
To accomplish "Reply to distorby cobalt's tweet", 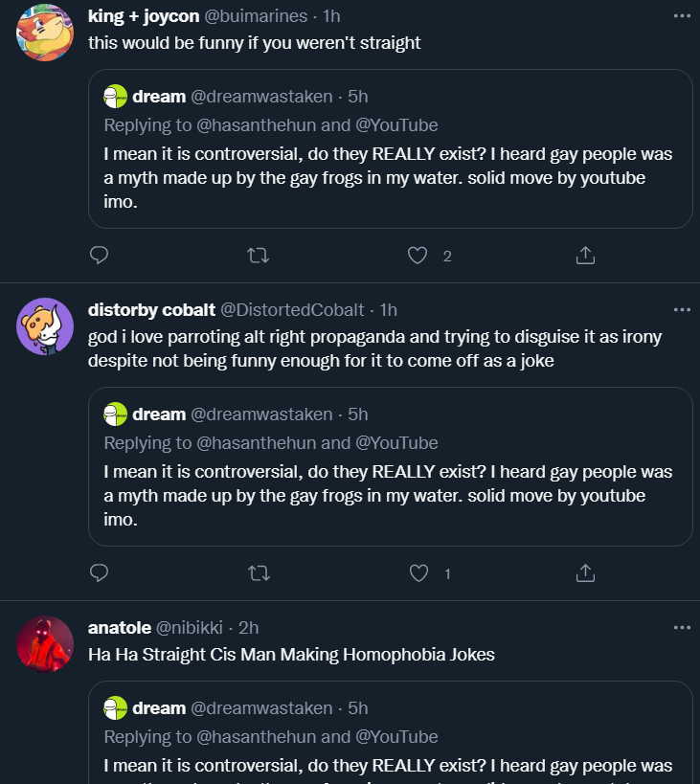I will [99, 573].
